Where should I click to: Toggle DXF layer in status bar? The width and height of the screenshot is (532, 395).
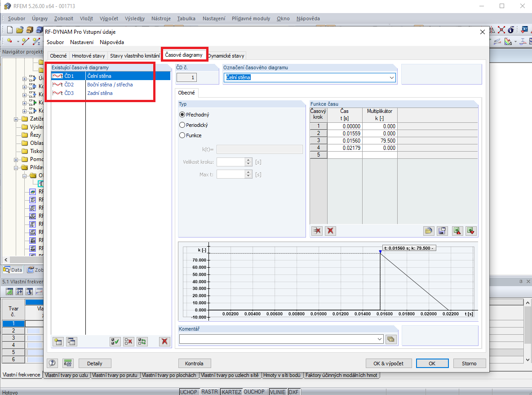click(x=293, y=392)
